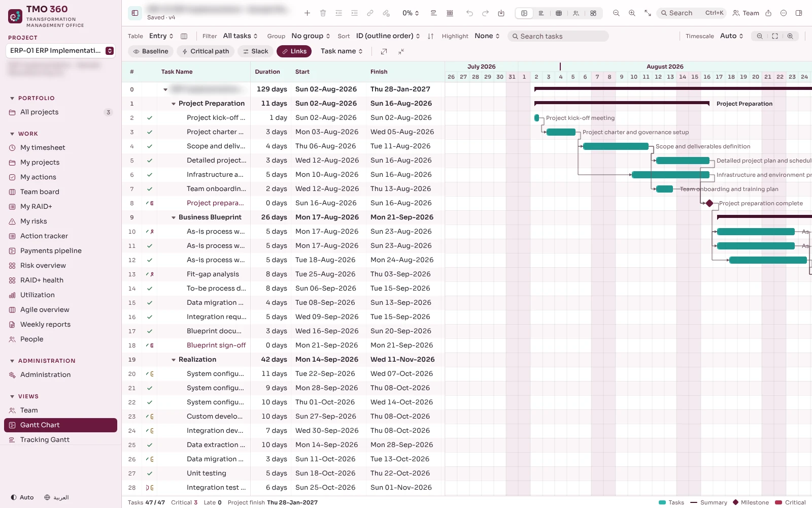Undo the last change
The width and height of the screenshot is (812, 508).
tap(469, 13)
